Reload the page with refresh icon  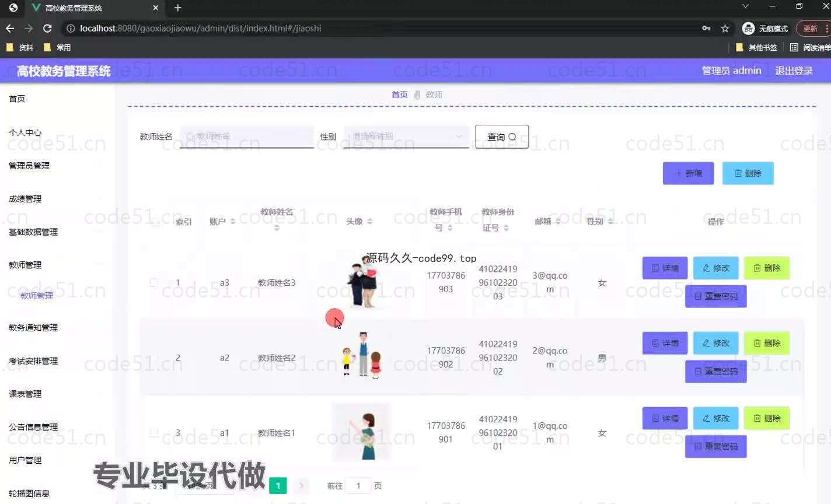coord(47,28)
